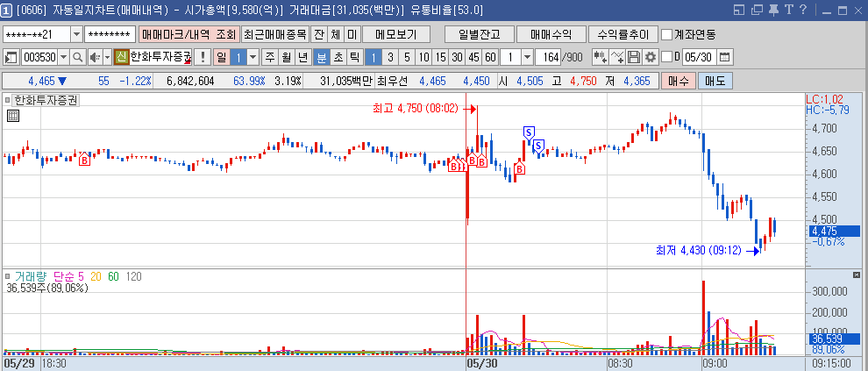Click the T font size icon in title bar
The height and width of the screenshot is (371, 868).
click(788, 10)
